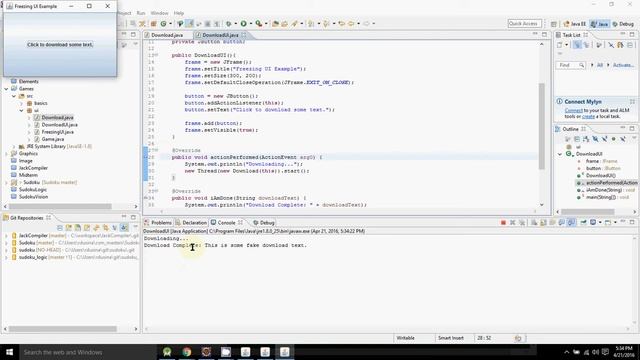The width and height of the screenshot is (640, 360).
Task: Toggle Scheduled view in Task List toolbar
Action: click(586, 44)
